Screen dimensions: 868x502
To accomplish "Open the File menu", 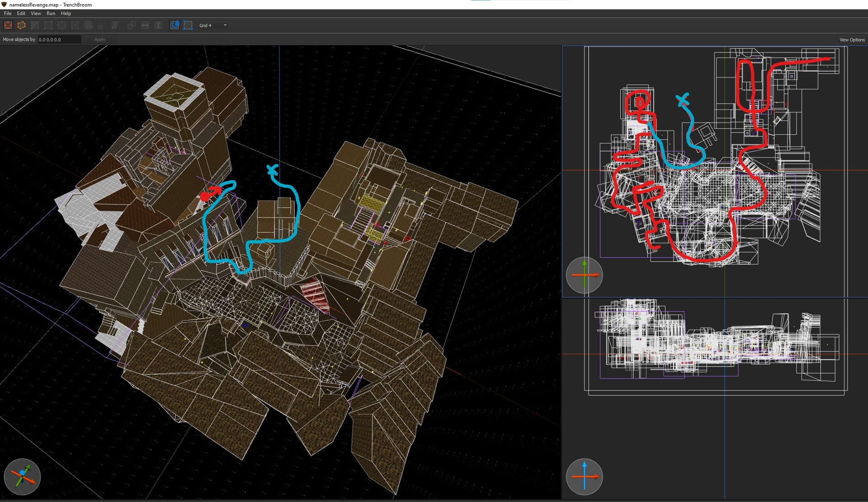I will tap(8, 14).
